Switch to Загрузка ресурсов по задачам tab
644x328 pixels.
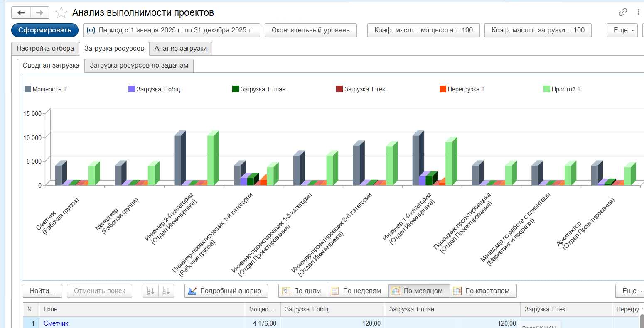[x=139, y=66]
